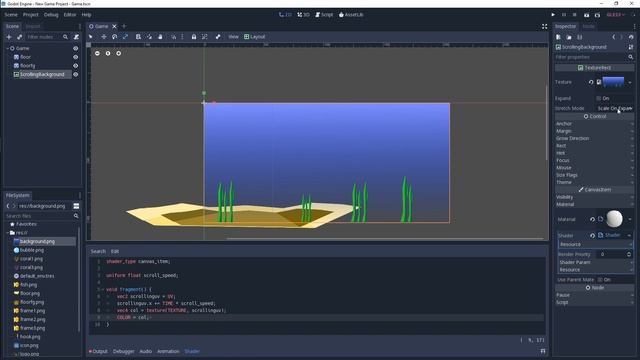Lock the selected object with lock icon
640x360 pixels.
pos(194,37)
